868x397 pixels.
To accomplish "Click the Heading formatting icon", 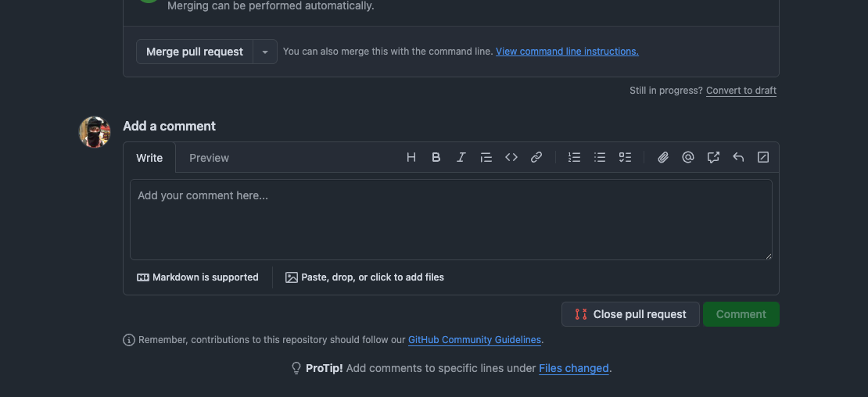I will [x=411, y=157].
